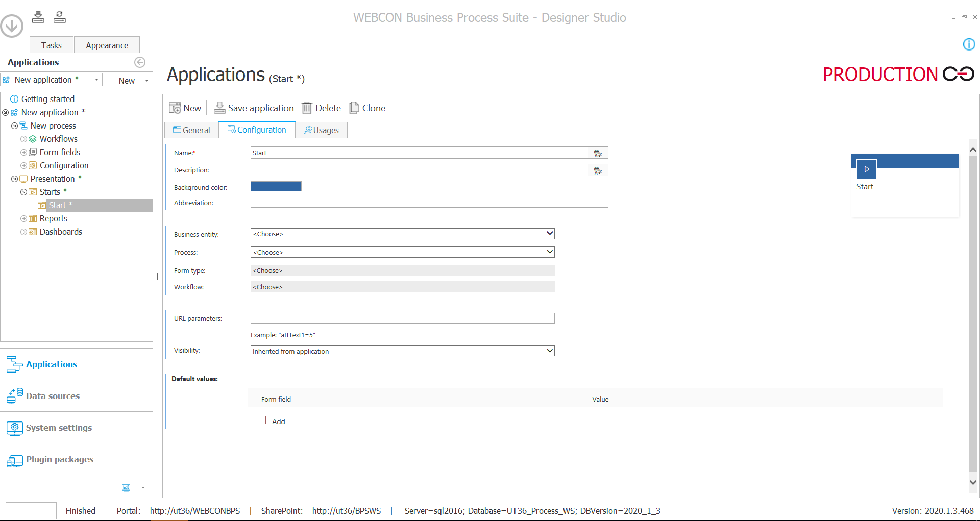This screenshot has height=521, width=980.
Task: Open the System settings section
Action: [77, 428]
